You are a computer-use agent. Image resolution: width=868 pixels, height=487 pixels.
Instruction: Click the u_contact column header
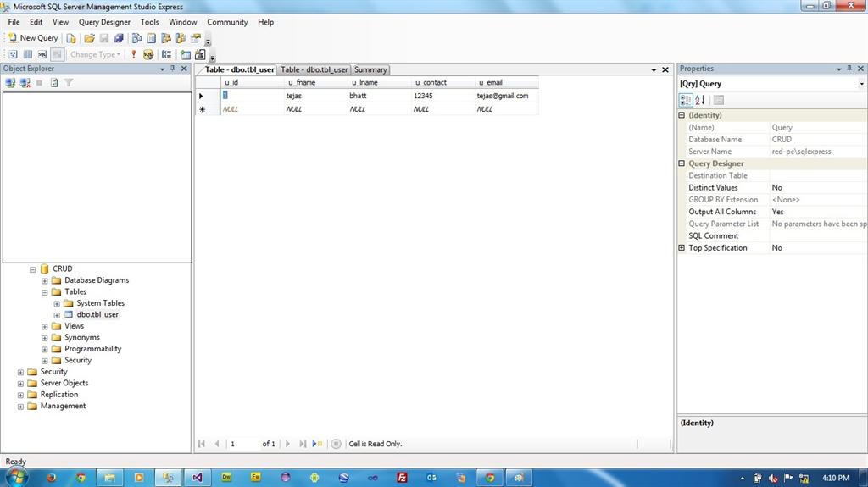tap(442, 82)
